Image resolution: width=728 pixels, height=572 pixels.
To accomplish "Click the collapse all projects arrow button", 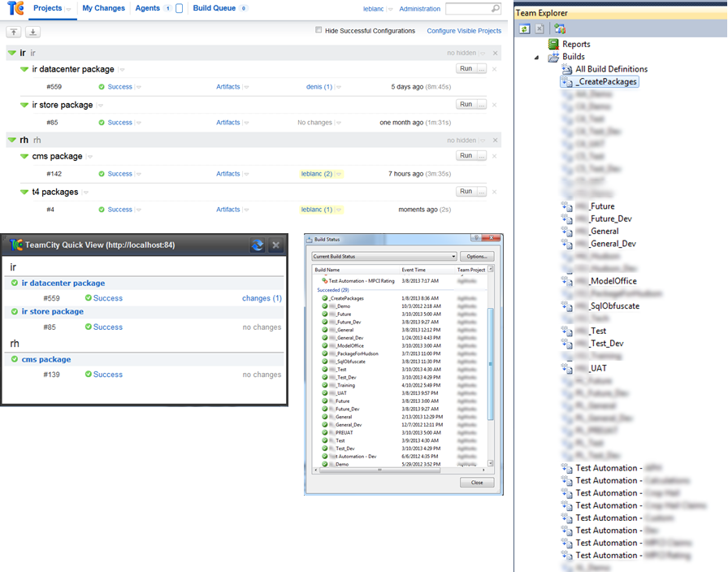I will (14, 32).
